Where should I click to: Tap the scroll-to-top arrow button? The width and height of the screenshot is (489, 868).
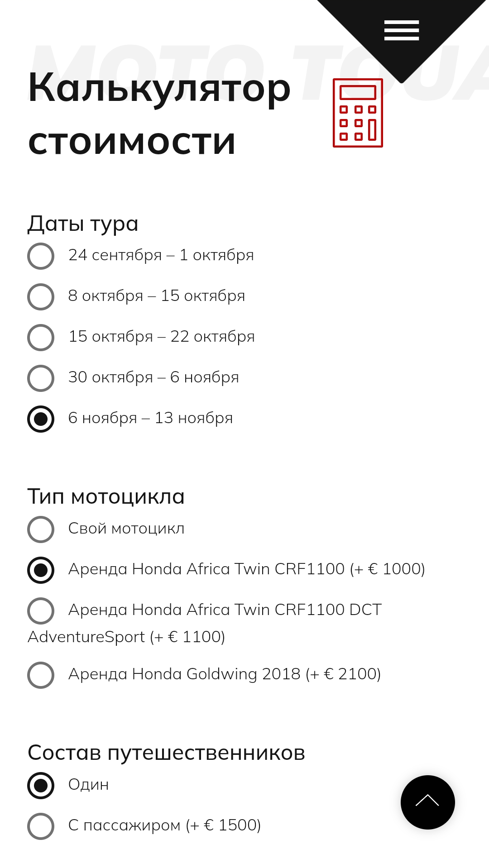(427, 802)
